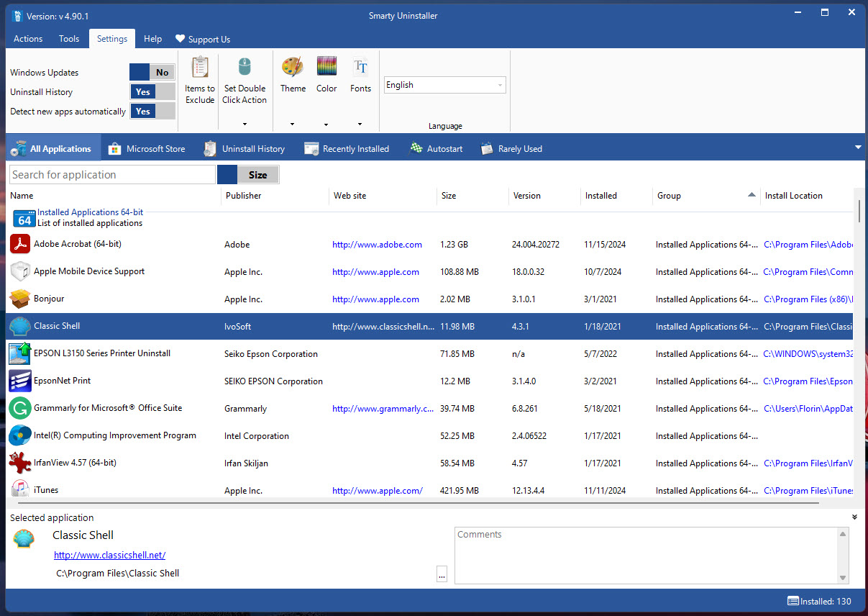The width and height of the screenshot is (868, 616).
Task: Choose the Color grid icon
Action: pyautogui.click(x=326, y=66)
